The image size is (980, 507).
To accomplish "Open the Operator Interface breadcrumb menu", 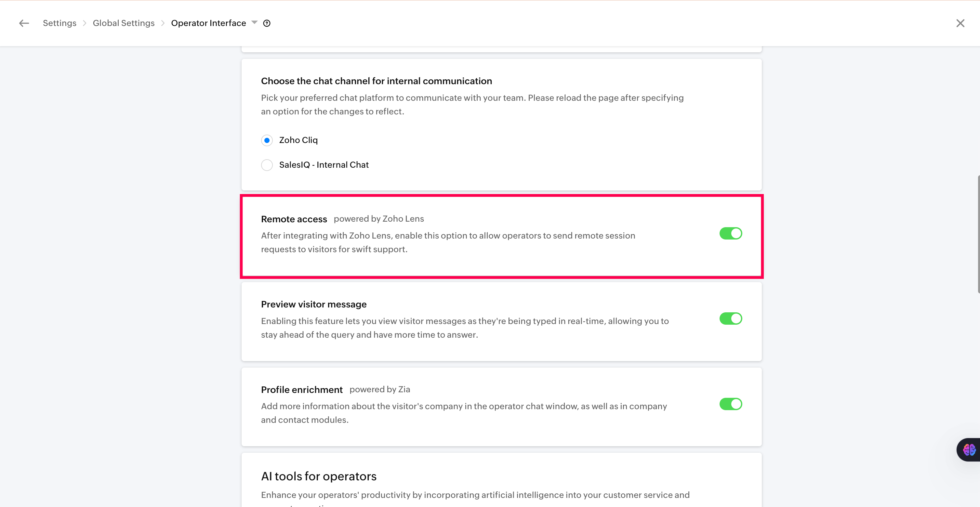I will (x=208, y=23).
